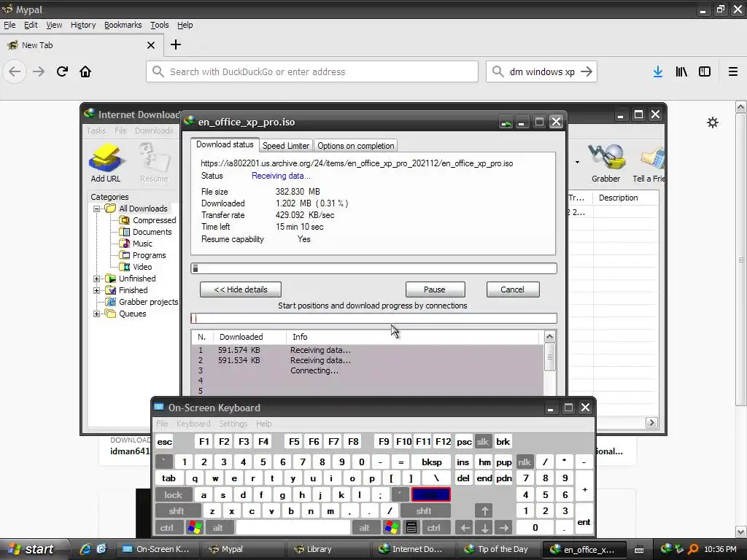Switch to Options on completion tab

[356, 146]
